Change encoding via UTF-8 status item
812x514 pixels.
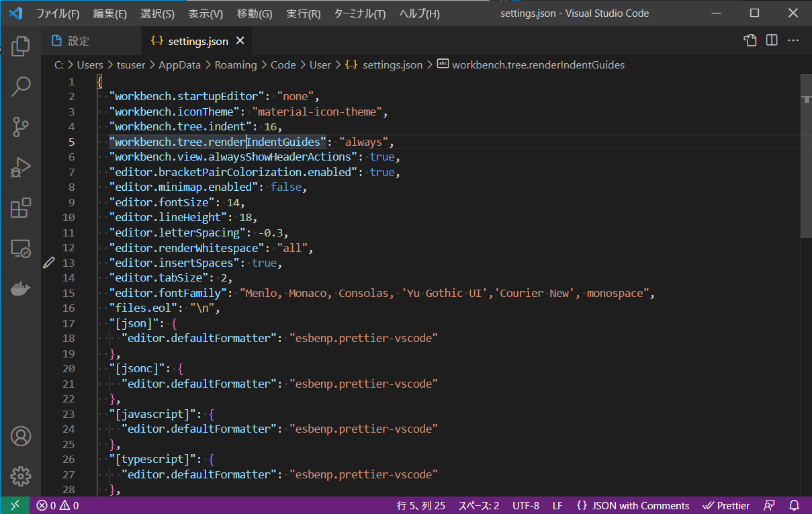click(525, 505)
